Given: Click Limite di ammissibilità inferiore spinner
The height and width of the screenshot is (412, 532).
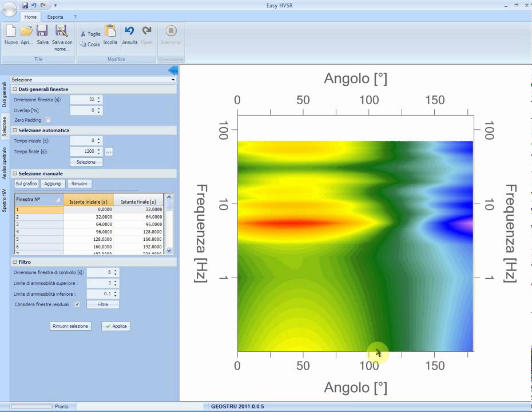Looking at the screenshot, I should tap(116, 294).
